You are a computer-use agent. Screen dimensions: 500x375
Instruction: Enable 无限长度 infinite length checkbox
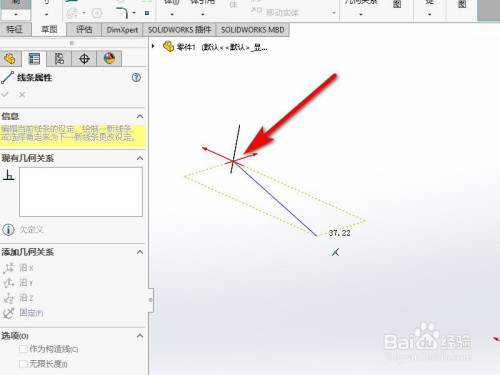click(x=23, y=364)
